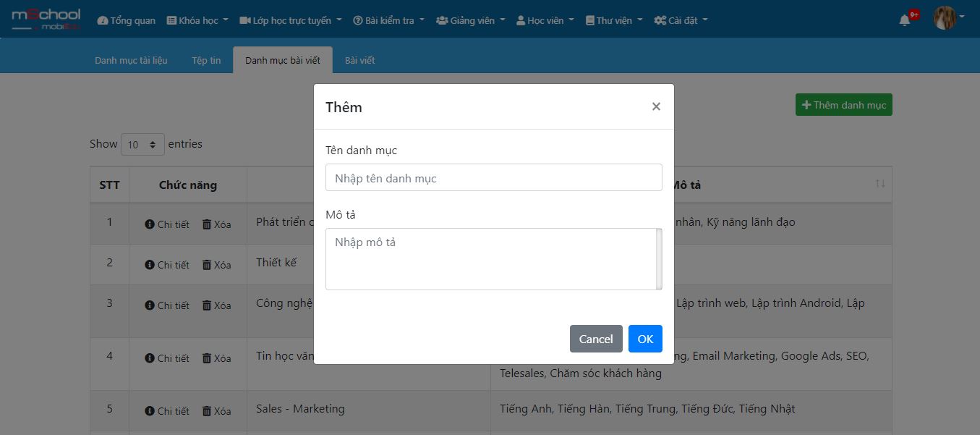Open the Bài viết tab
This screenshot has width=980, height=435.
click(359, 60)
